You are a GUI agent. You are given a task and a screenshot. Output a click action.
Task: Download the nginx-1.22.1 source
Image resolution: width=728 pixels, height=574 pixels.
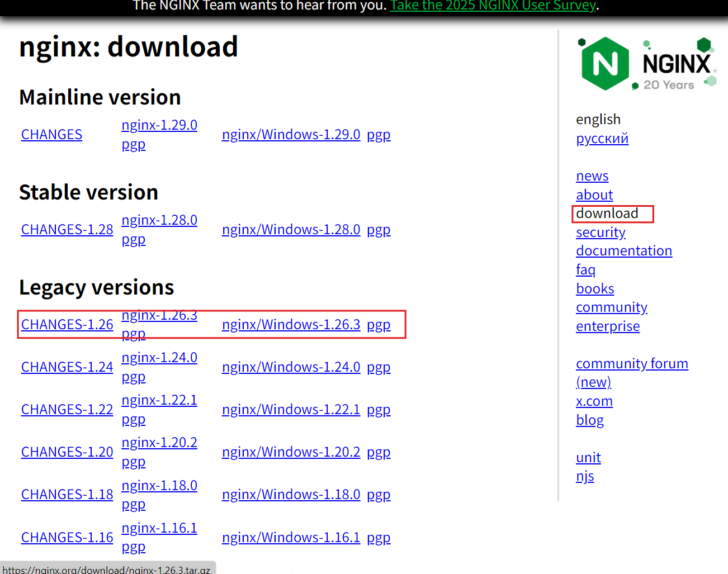tap(159, 400)
